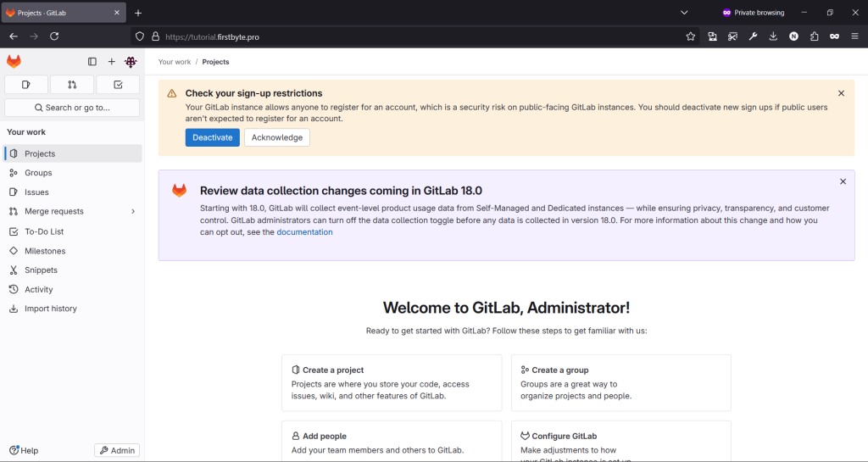Screen dimensions: 868x462
Task: Open Milestones in the sidebar
Action: pos(73,251)
